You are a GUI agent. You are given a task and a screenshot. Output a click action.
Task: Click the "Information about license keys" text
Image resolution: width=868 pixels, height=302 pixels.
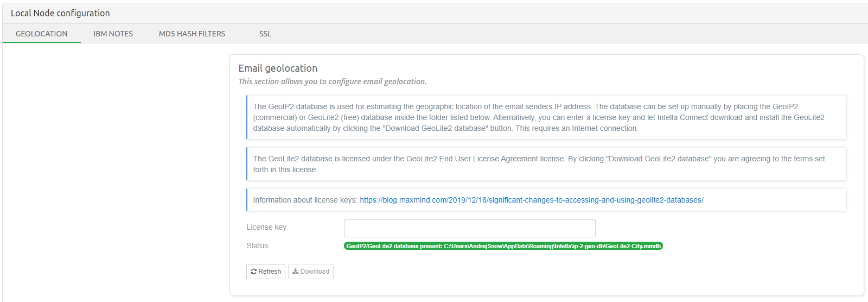(x=305, y=200)
